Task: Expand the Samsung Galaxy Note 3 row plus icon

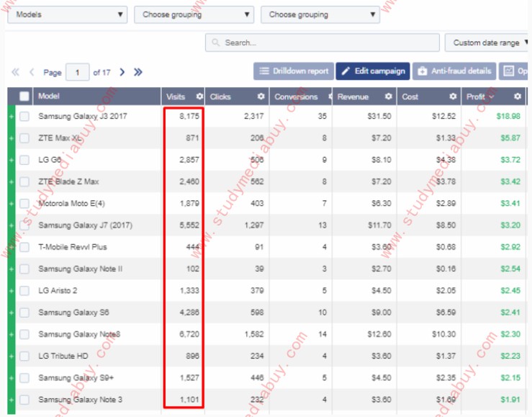Action: coord(12,400)
